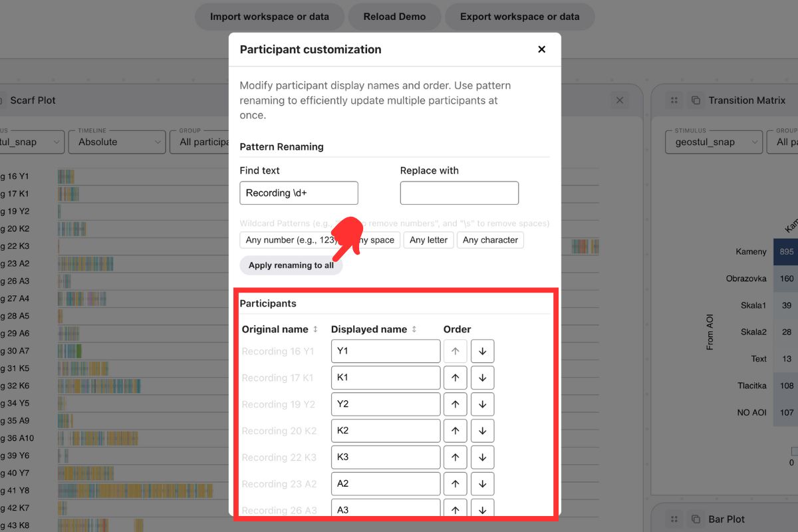Viewport: 798px width, 532px height.
Task: Insert the Any letter wildcard pattern
Action: coord(428,240)
